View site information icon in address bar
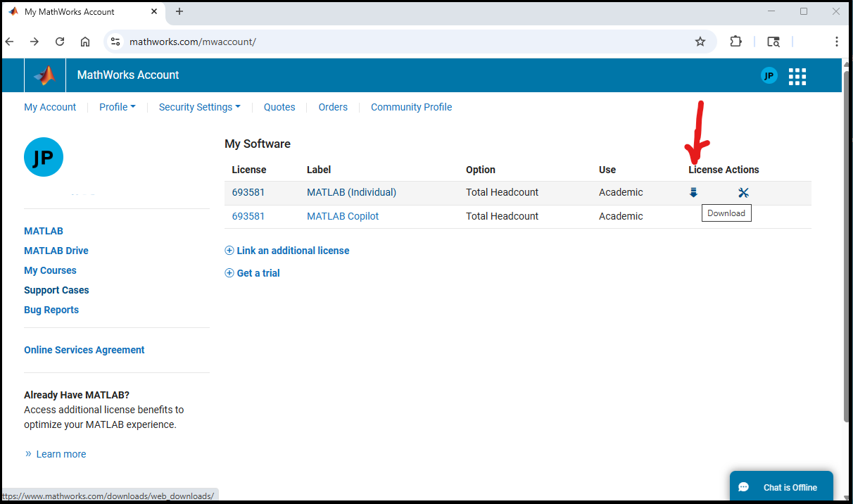The width and height of the screenshot is (853, 504). coord(116,42)
